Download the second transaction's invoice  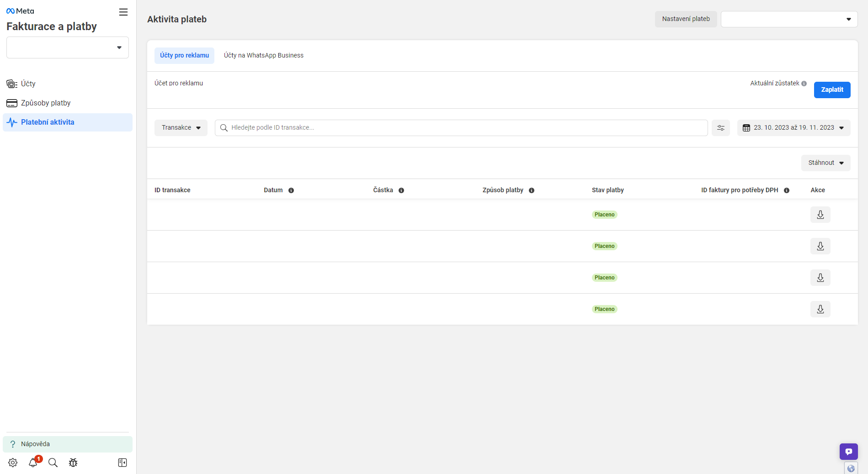coord(820,246)
